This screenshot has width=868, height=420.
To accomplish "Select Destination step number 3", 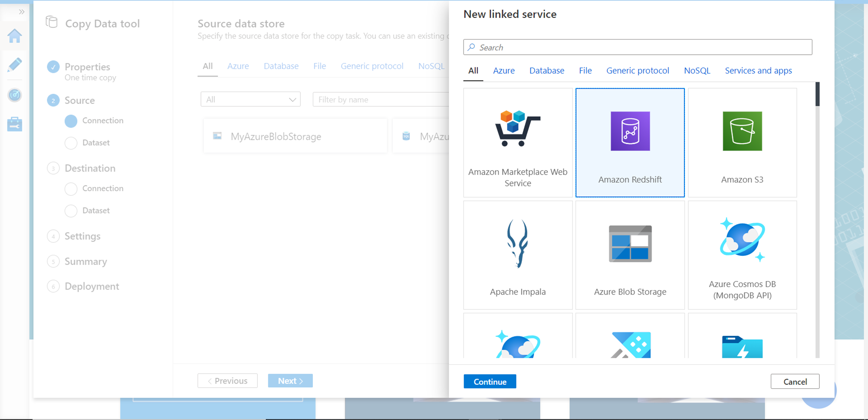I will pos(53,169).
